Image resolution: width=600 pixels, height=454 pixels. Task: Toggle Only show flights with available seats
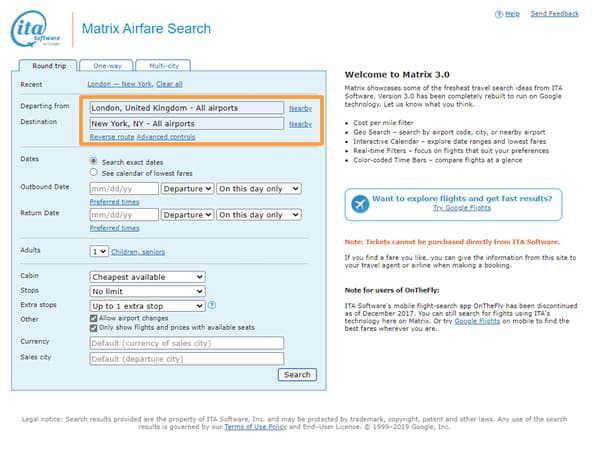tap(93, 328)
